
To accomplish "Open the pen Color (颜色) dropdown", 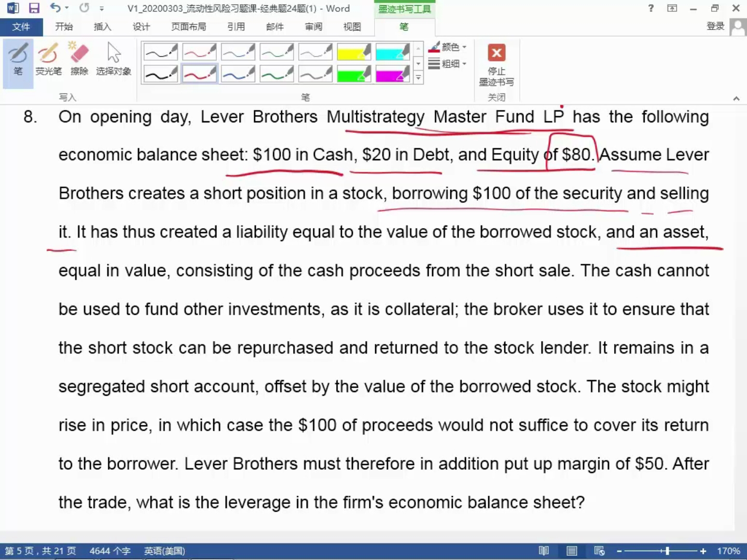I will tap(448, 47).
